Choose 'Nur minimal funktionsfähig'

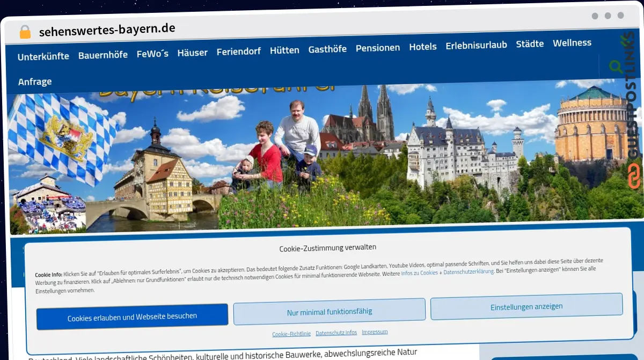(x=329, y=311)
